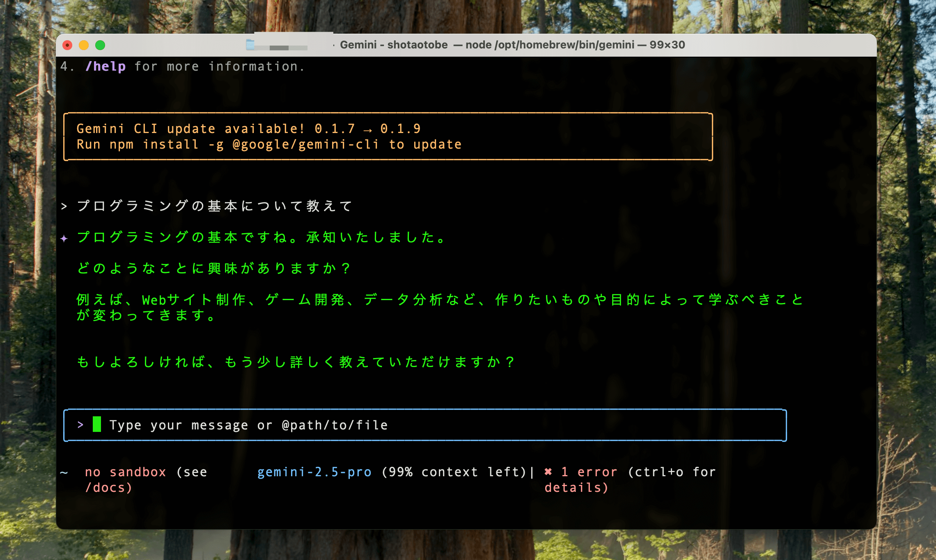Click the arrow between versions 0.1.7 and 0.1.9
This screenshot has width=936, height=560.
click(367, 130)
